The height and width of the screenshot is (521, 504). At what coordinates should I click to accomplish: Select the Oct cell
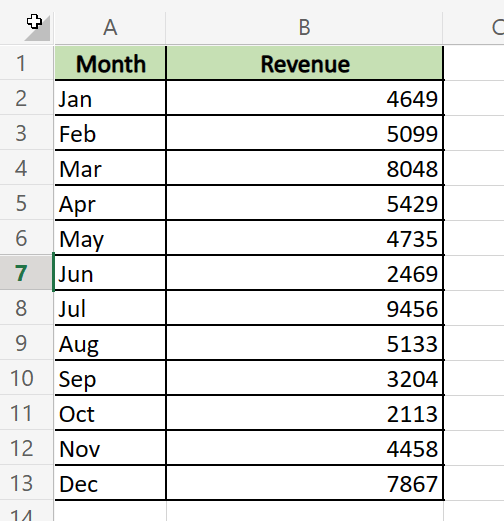point(110,413)
